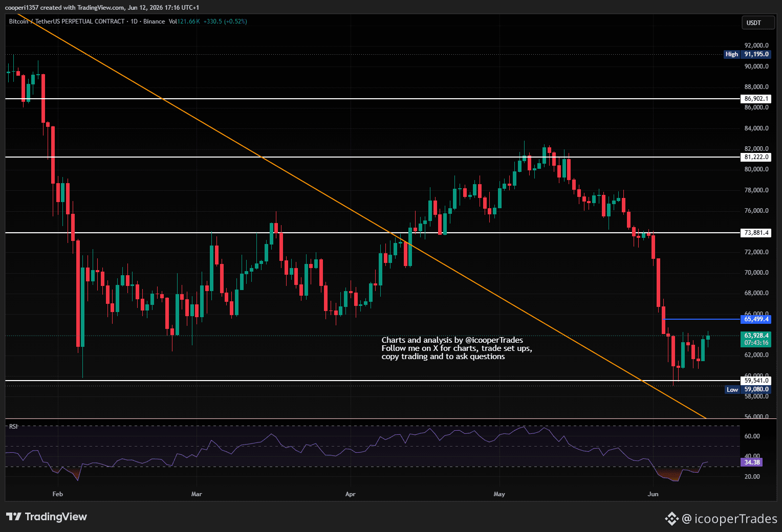Screen dimensions: 782x532
Task: Click the Jun label on the time axis
Action: pos(653,494)
